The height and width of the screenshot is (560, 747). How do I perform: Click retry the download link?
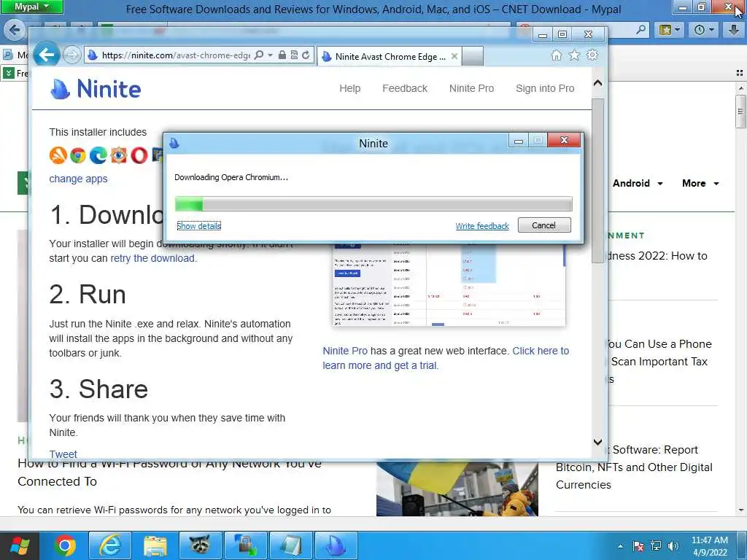click(x=152, y=258)
